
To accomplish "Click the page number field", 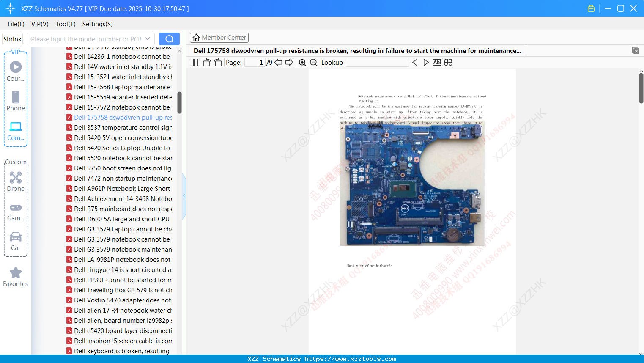I will [x=255, y=62].
